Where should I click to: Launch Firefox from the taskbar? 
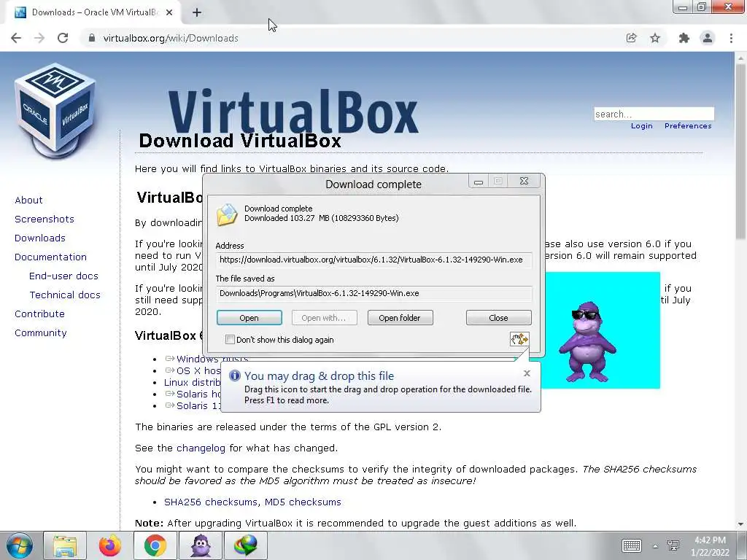pyautogui.click(x=110, y=545)
